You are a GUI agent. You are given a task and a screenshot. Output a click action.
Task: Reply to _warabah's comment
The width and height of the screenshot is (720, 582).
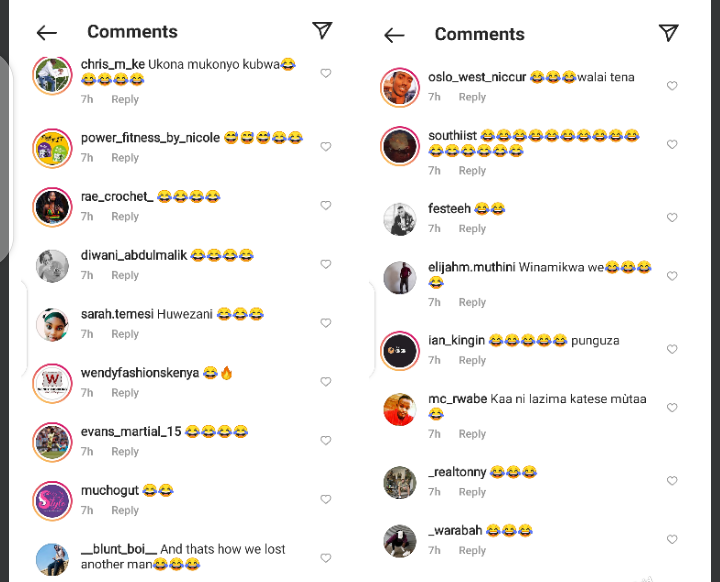[472, 550]
